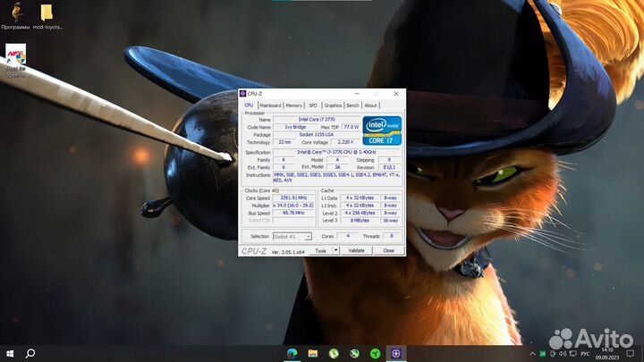
Task: Show hidden system tray icons
Action: point(532,354)
